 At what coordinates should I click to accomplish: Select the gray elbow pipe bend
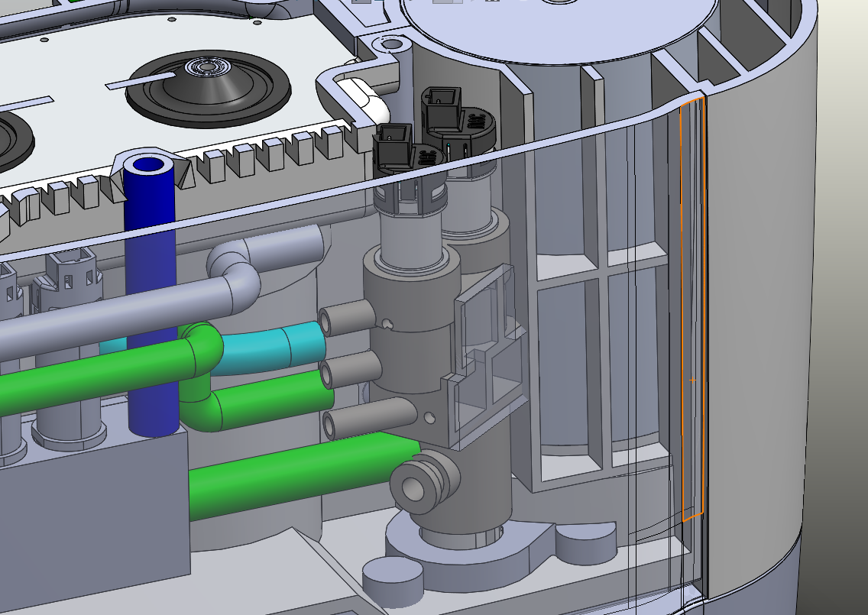[x=235, y=277]
